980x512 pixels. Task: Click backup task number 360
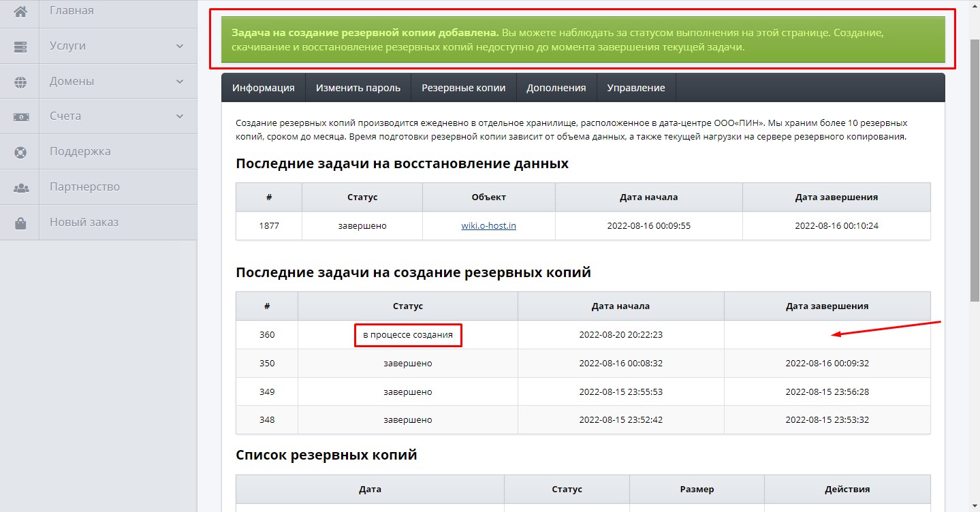coord(267,335)
